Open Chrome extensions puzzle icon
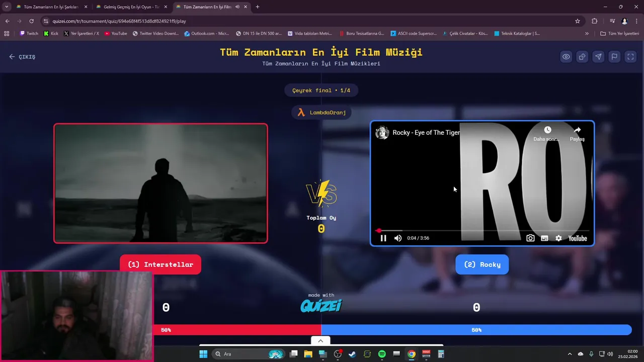The height and width of the screenshot is (362, 644). click(595, 21)
